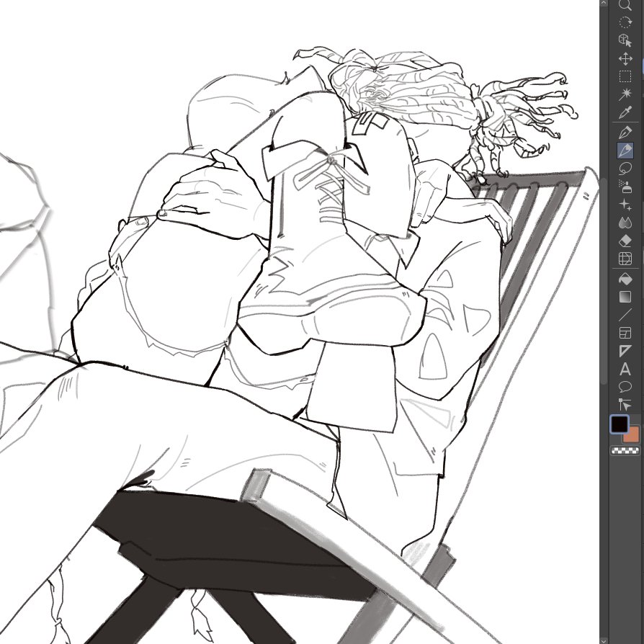Viewport: 644px width, 644px height.
Task: Select the Correct line tool
Action: (625, 405)
